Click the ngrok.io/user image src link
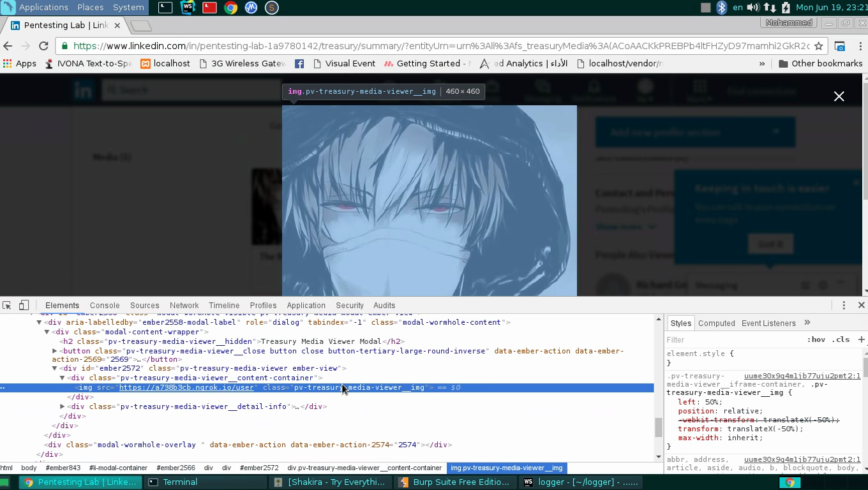This screenshot has height=490, width=868. [186, 387]
